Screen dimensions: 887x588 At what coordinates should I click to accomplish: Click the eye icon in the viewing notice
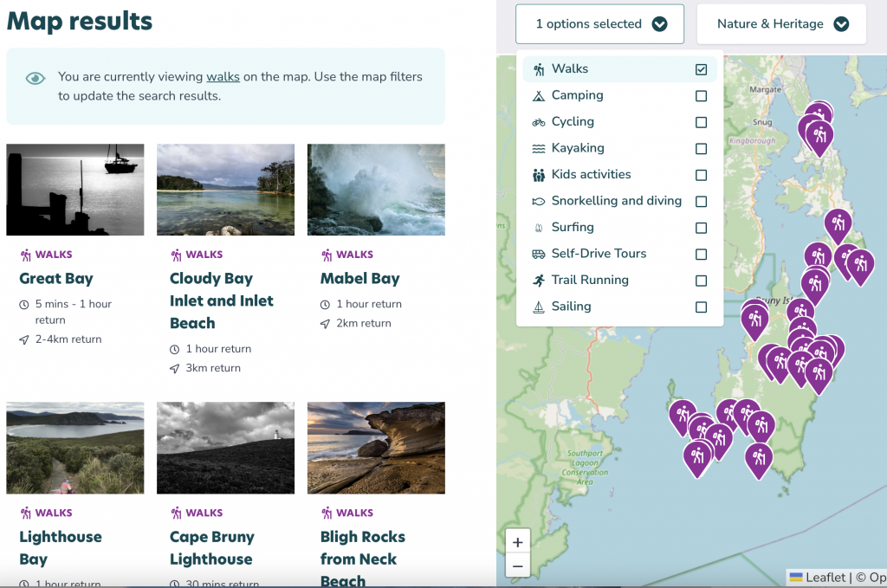[35, 78]
